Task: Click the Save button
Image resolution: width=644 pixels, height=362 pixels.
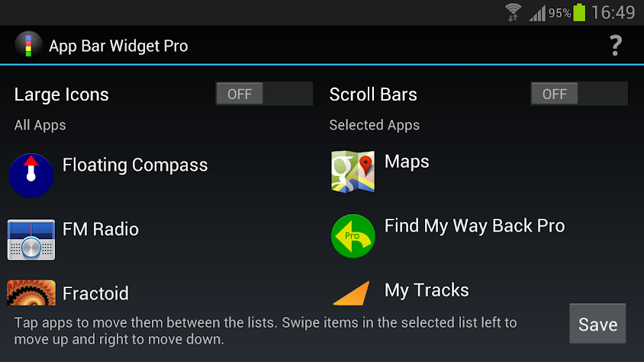Action: pyautogui.click(x=597, y=324)
